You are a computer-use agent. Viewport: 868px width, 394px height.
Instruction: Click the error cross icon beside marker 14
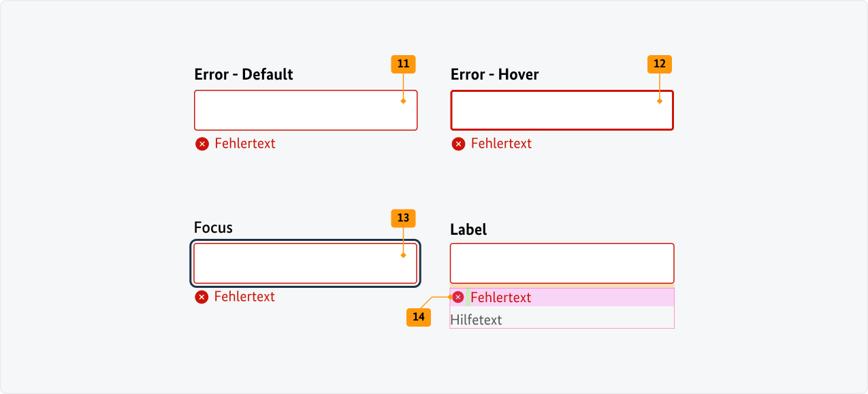tap(457, 297)
